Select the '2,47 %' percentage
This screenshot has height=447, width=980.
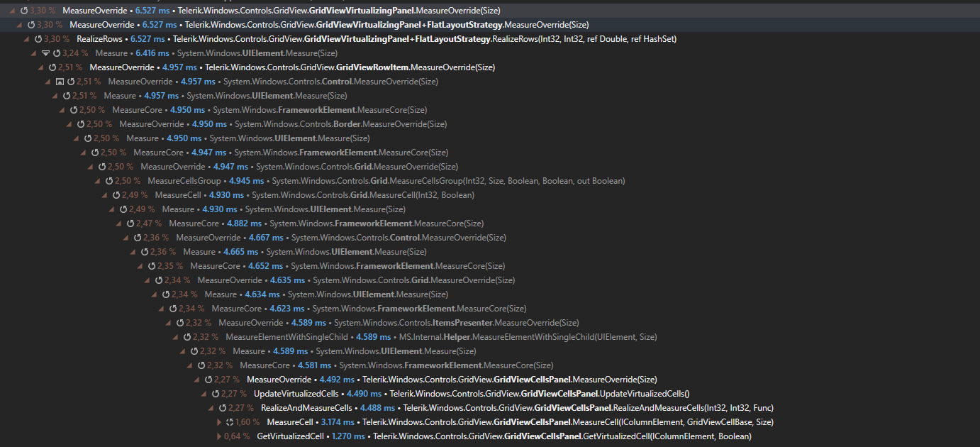[x=149, y=223]
